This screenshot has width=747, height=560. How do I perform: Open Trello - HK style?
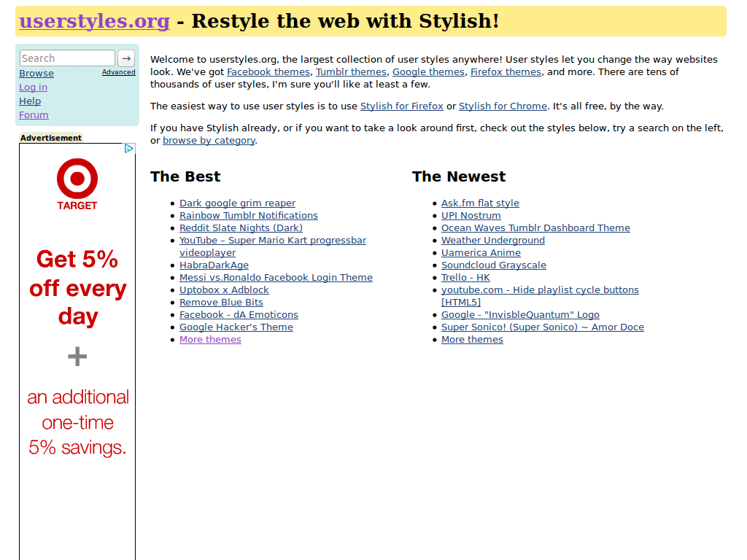[465, 278]
